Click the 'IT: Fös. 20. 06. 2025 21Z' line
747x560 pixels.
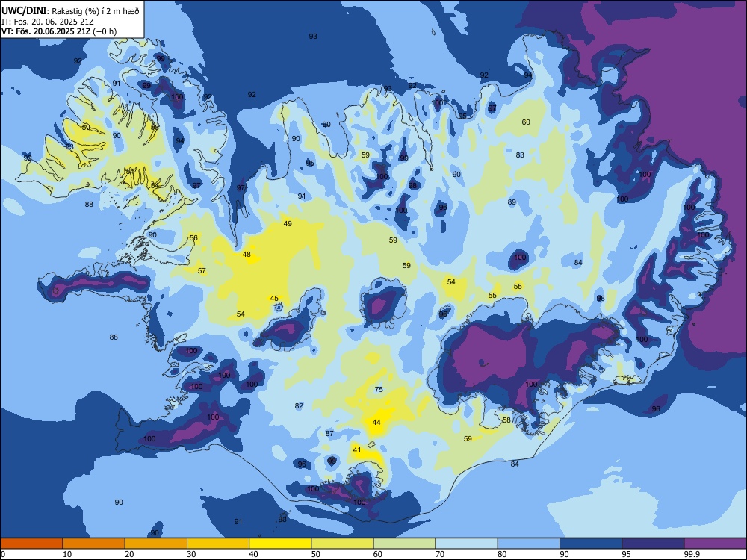click(x=48, y=22)
